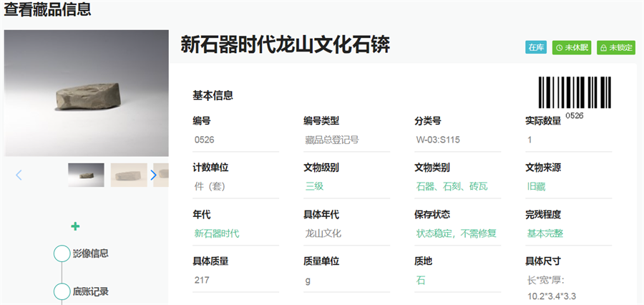This screenshot has width=644, height=305.
Task: Click the 基本完整 completeness value
Action: pyautogui.click(x=545, y=233)
